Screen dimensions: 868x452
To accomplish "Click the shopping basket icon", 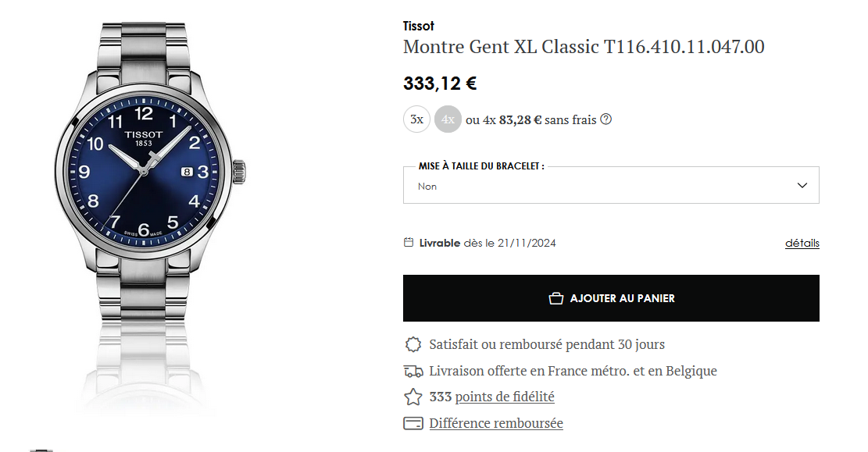I will pos(555,298).
